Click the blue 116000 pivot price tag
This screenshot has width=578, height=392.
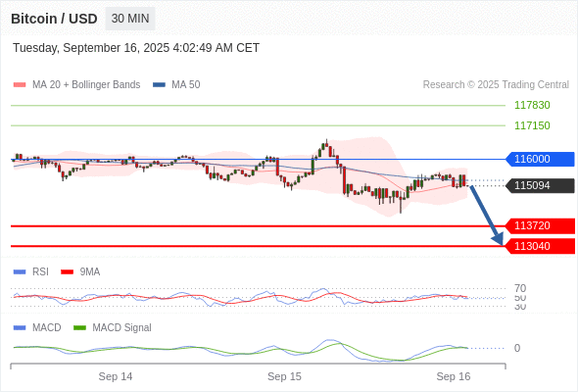(x=540, y=159)
